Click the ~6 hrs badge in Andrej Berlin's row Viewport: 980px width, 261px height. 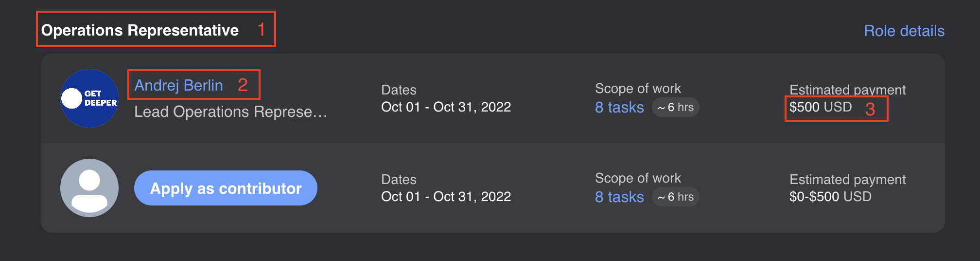pos(676,107)
